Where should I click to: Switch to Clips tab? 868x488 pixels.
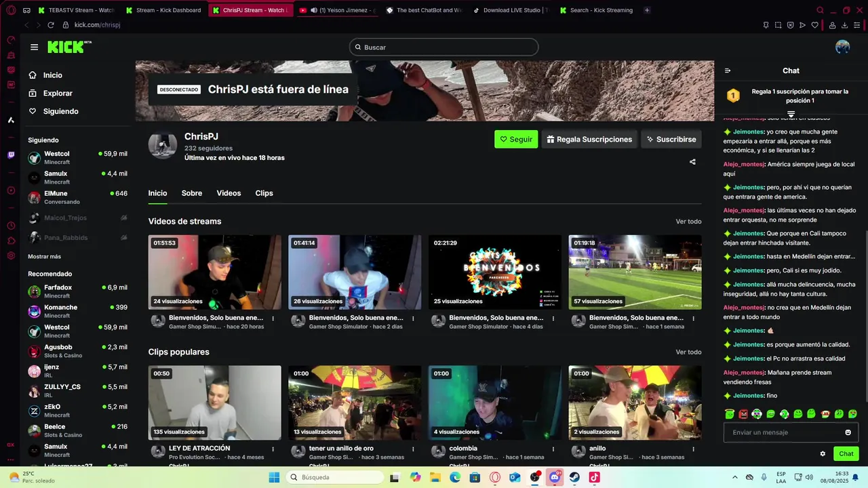(264, 193)
